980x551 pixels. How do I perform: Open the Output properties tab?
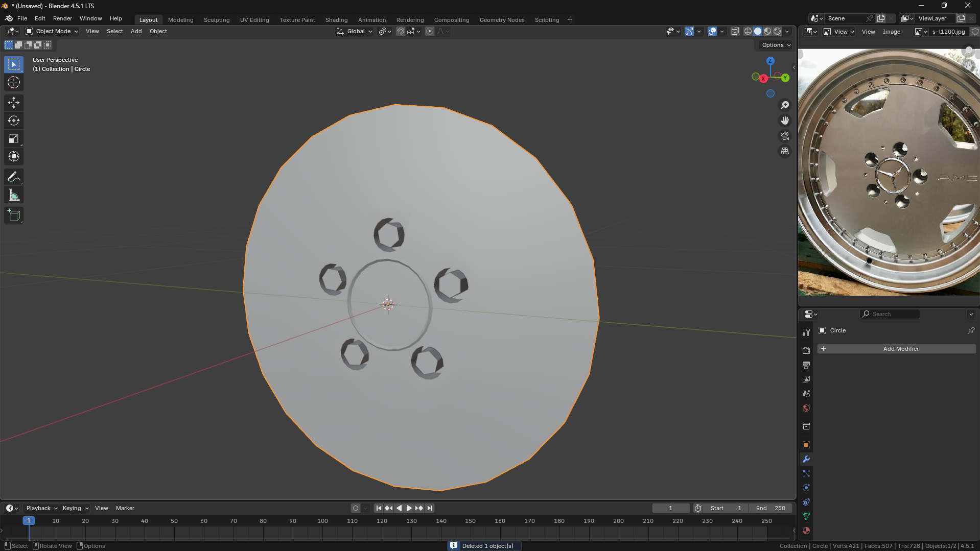click(806, 365)
